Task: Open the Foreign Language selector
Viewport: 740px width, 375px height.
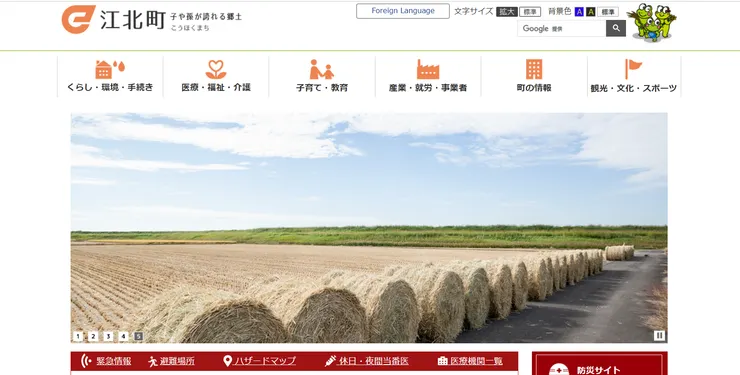Action: pos(403,11)
